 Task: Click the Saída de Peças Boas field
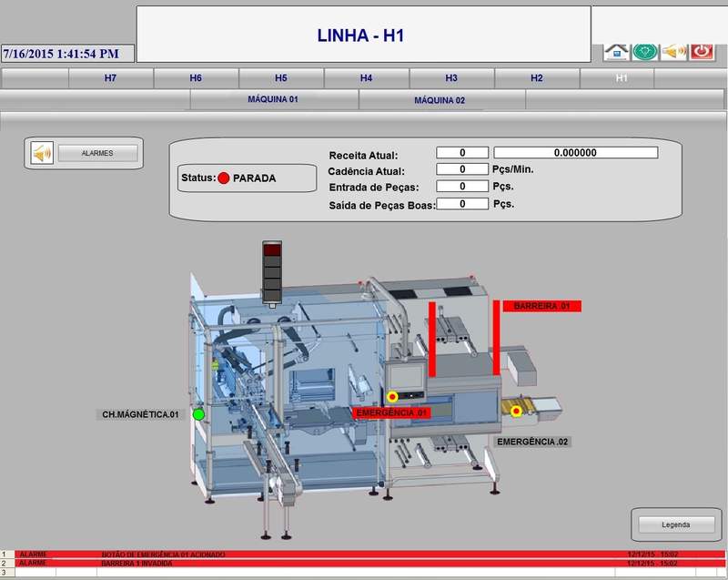coord(462,204)
